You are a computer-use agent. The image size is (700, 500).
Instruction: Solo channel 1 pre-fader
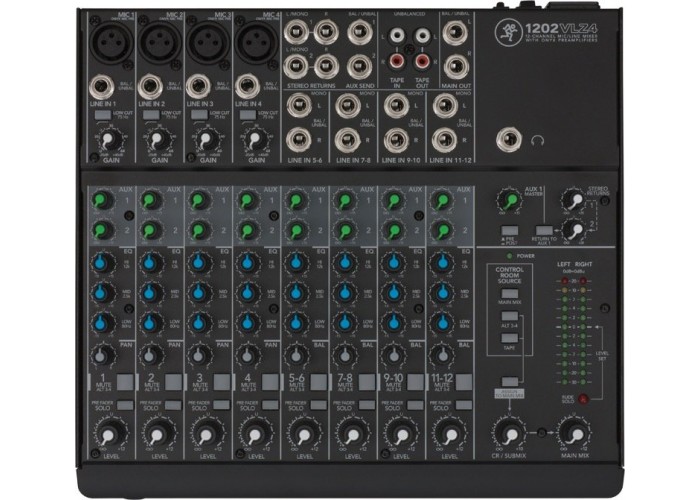point(125,405)
